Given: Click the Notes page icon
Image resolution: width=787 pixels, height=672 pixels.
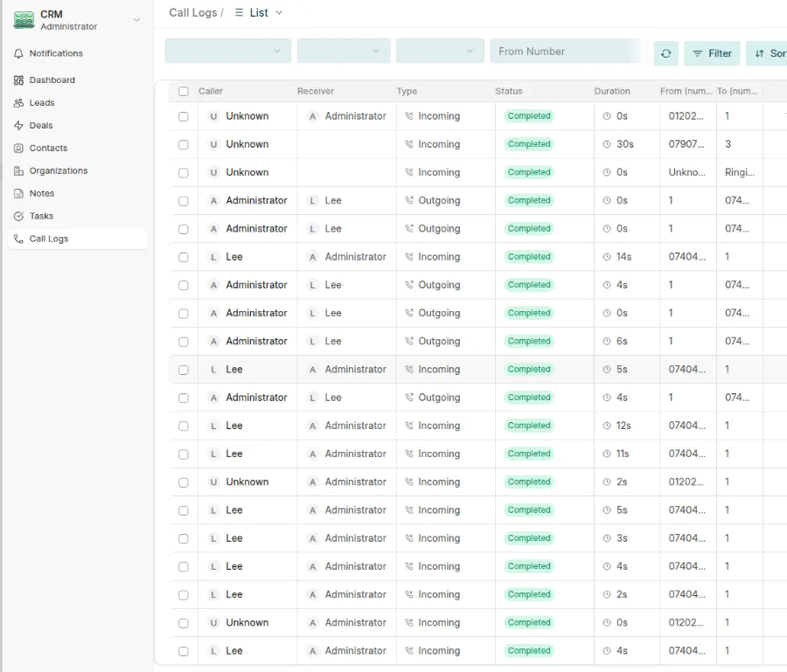Looking at the screenshot, I should pyautogui.click(x=18, y=194).
